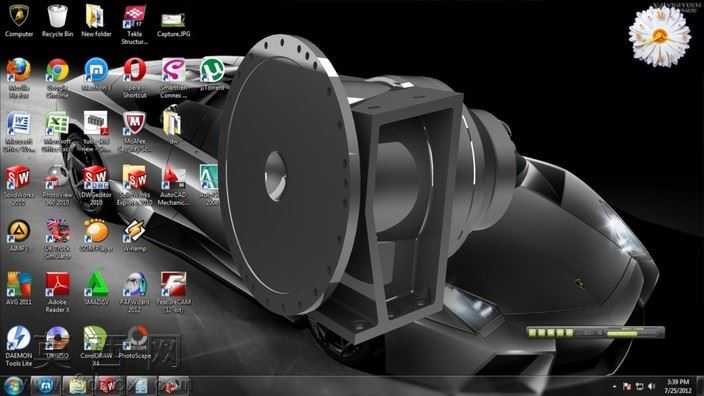Select the AVG 2011 shortcut
The height and width of the screenshot is (396, 704).
(x=19, y=289)
